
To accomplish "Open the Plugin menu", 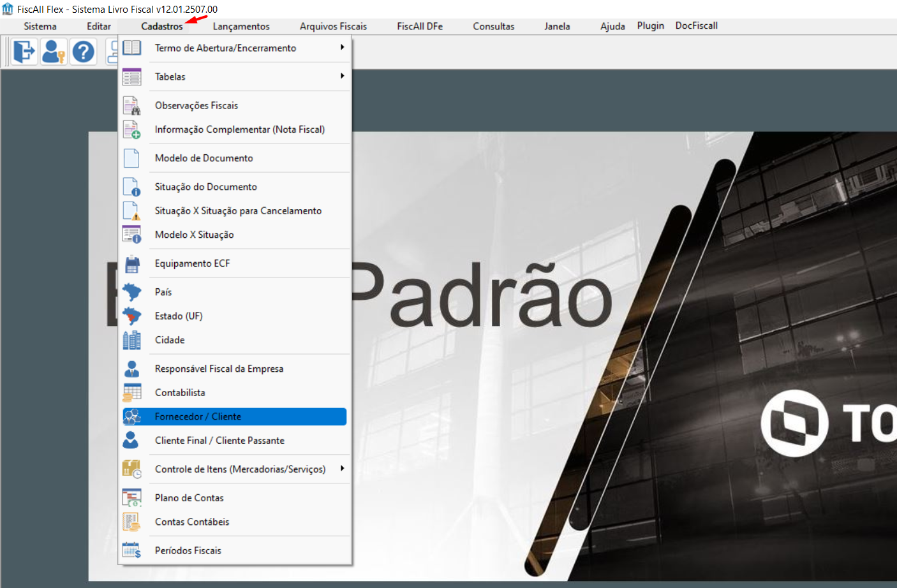I will (x=651, y=26).
